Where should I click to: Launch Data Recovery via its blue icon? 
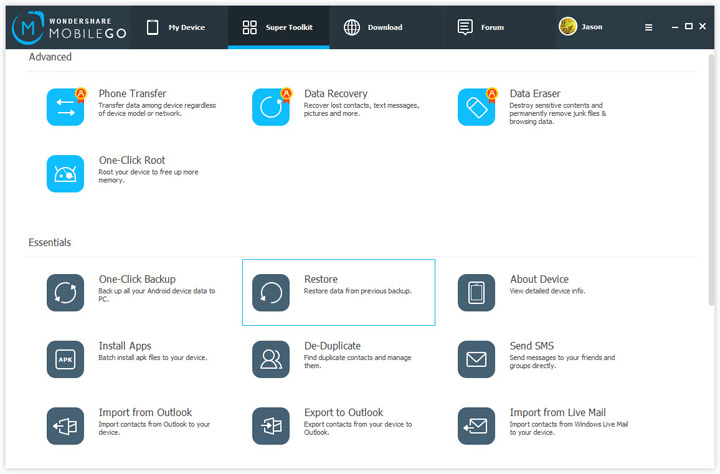[271, 107]
